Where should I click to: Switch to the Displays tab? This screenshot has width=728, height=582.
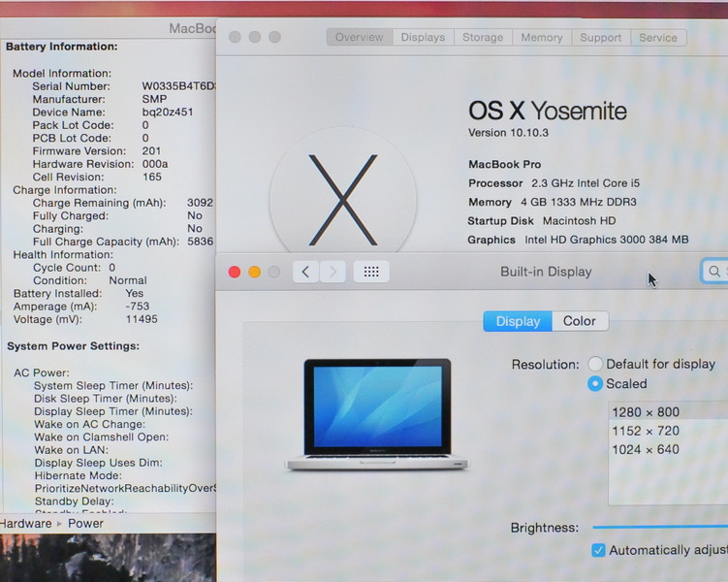(423, 37)
